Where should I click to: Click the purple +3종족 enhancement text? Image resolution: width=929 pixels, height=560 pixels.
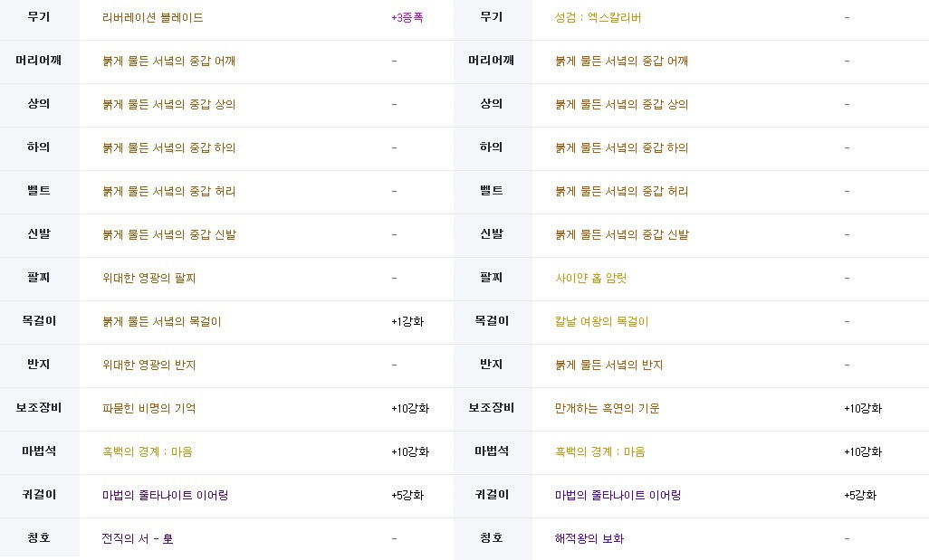pyautogui.click(x=407, y=18)
